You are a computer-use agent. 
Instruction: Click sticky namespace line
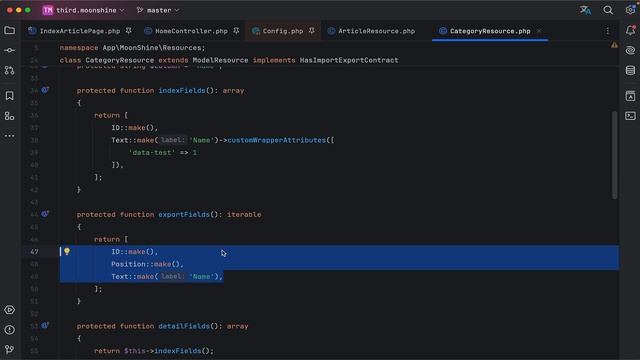(132, 48)
